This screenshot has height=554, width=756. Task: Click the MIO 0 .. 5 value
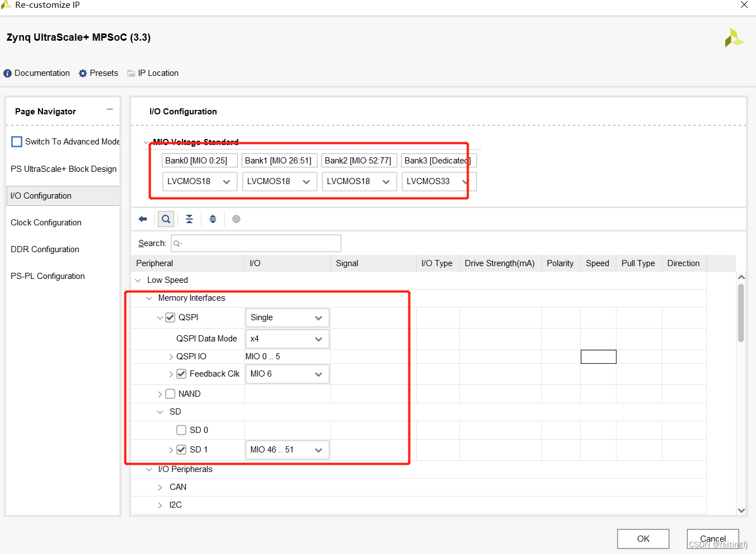263,357
